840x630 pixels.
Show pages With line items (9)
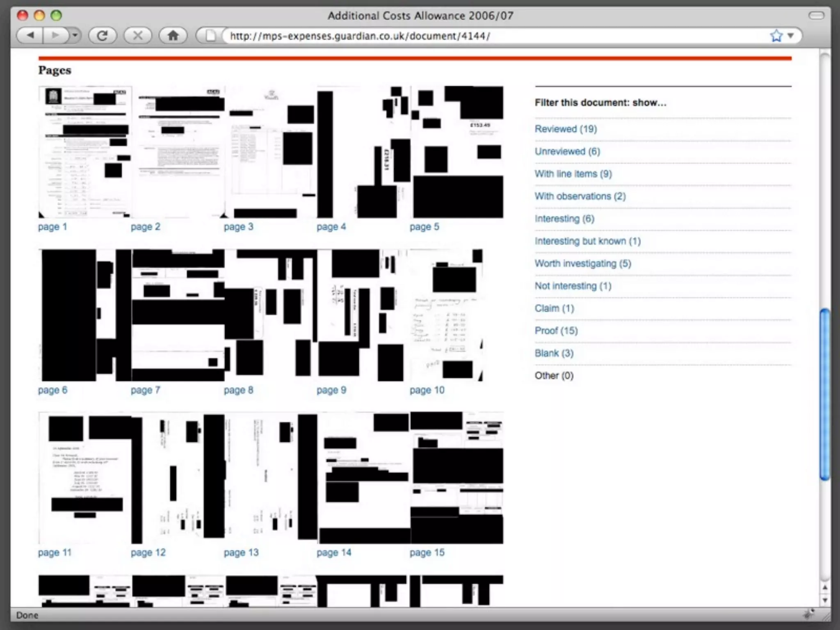[573, 174]
